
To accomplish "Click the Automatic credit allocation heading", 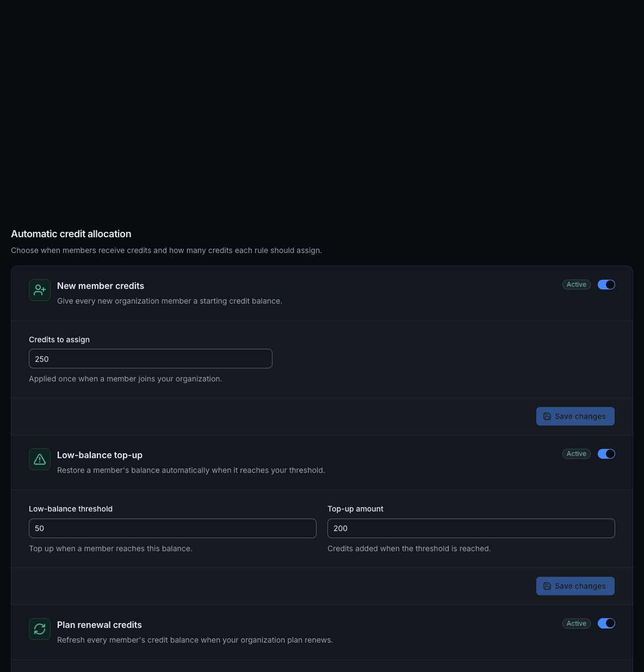I will (x=71, y=234).
